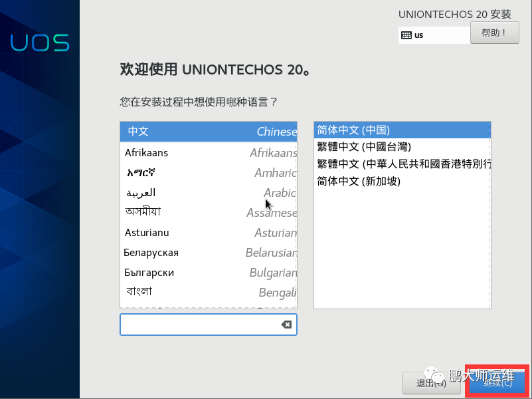532x399 pixels.
Task: Select the Arabic language row
Action: point(209,193)
